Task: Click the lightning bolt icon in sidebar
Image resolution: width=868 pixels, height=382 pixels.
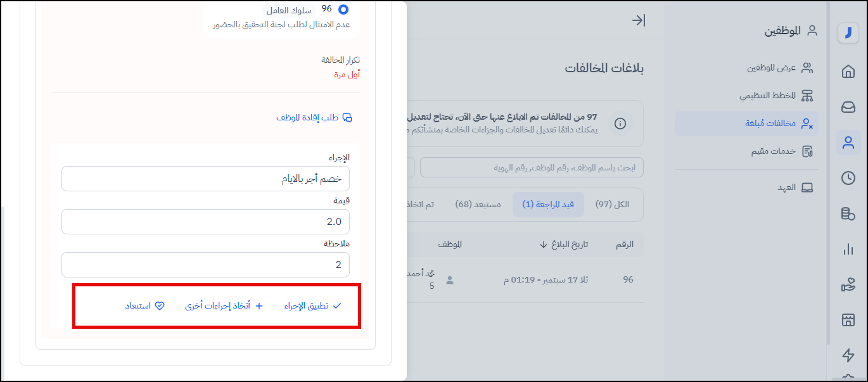Action: (x=848, y=355)
